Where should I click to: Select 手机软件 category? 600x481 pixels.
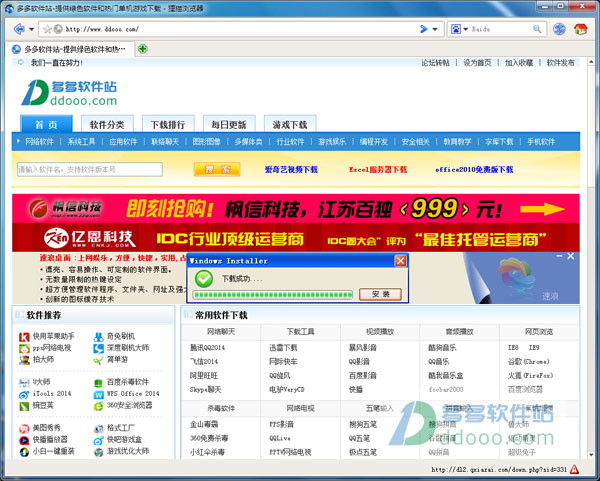coord(541,142)
